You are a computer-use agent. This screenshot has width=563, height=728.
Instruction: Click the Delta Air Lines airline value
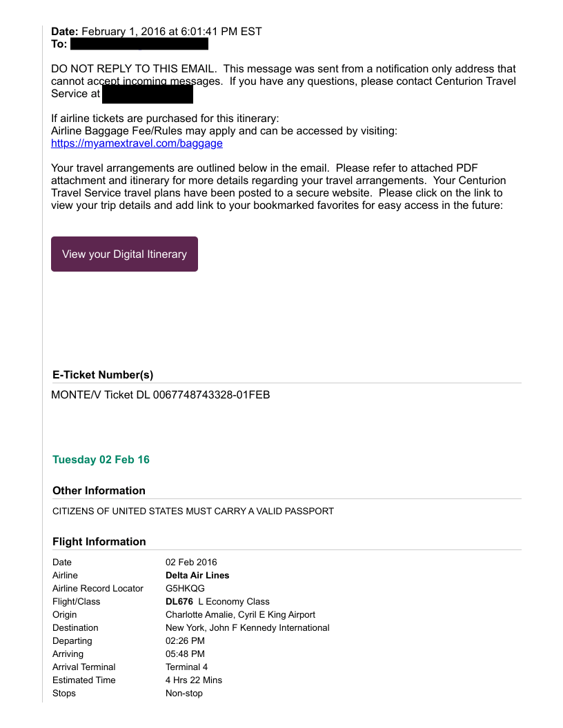coord(197,575)
